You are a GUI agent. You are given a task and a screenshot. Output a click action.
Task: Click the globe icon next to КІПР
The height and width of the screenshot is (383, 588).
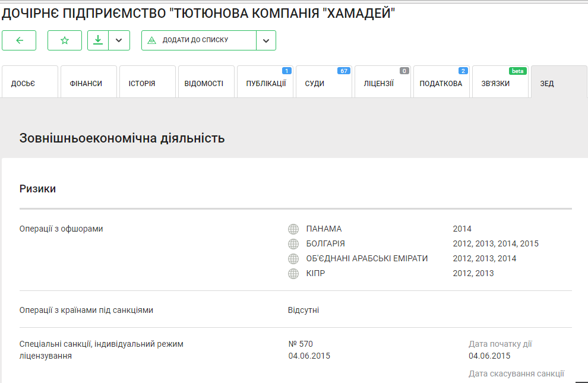293,274
